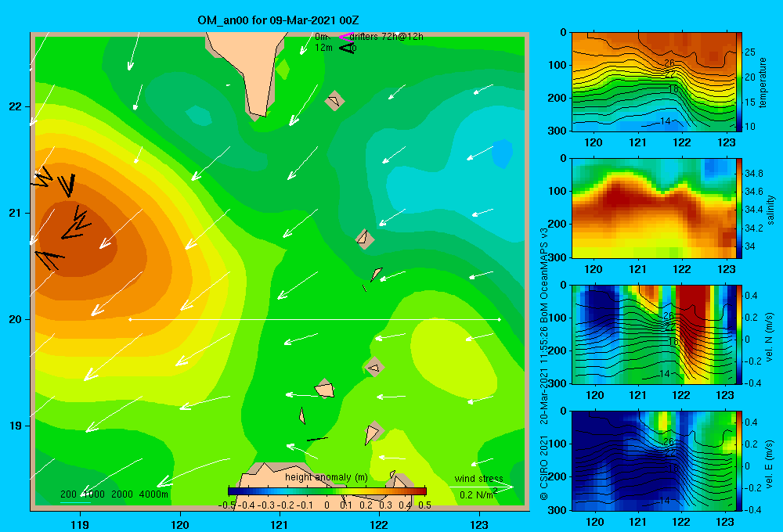Click the vel. E color bar
783x532 pixels.
coord(739,461)
